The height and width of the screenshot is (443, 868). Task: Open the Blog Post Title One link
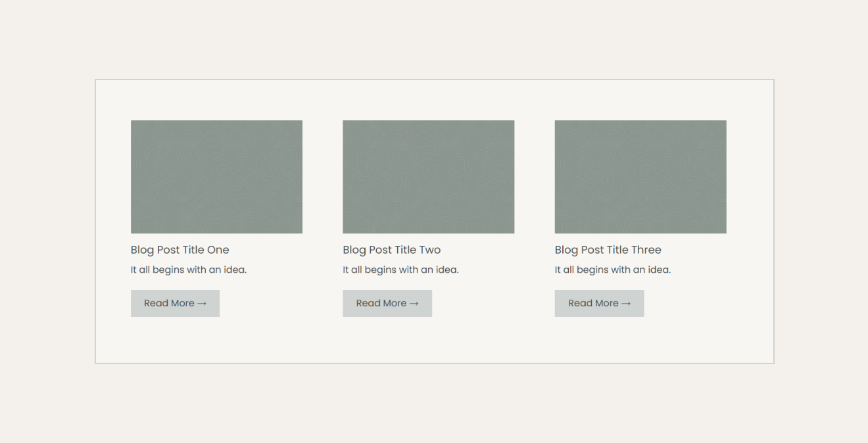(x=180, y=250)
